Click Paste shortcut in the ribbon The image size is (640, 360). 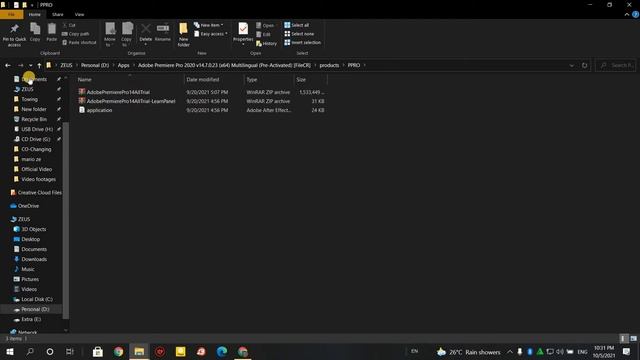tap(79, 42)
